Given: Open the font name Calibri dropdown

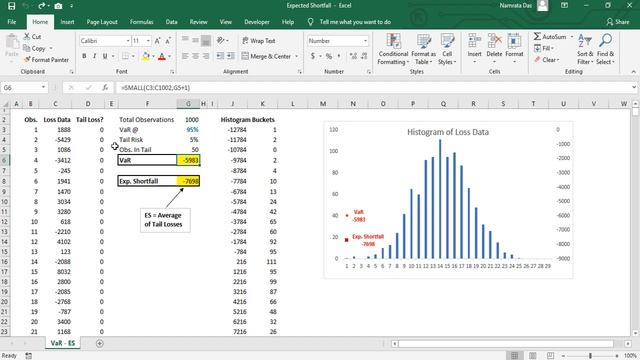Looking at the screenshot, I should 128,41.
